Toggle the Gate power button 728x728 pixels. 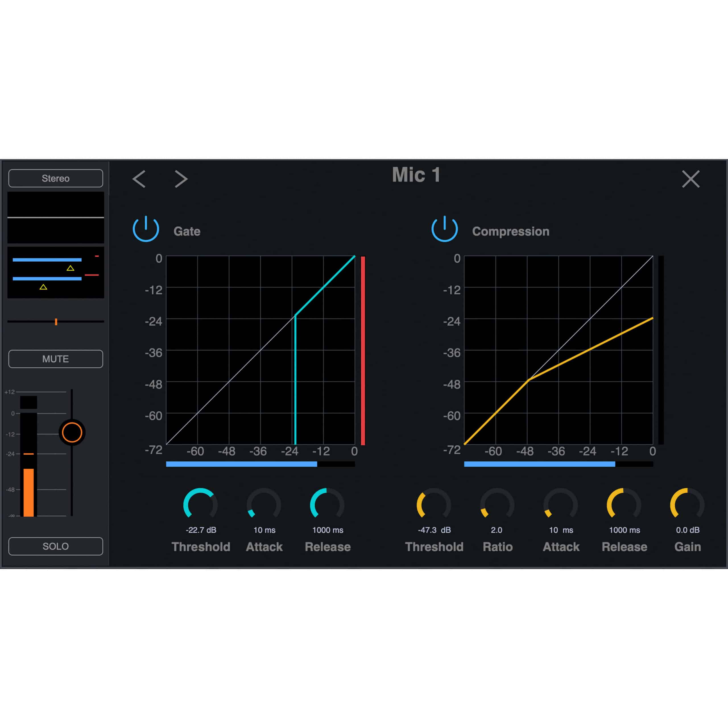(146, 229)
